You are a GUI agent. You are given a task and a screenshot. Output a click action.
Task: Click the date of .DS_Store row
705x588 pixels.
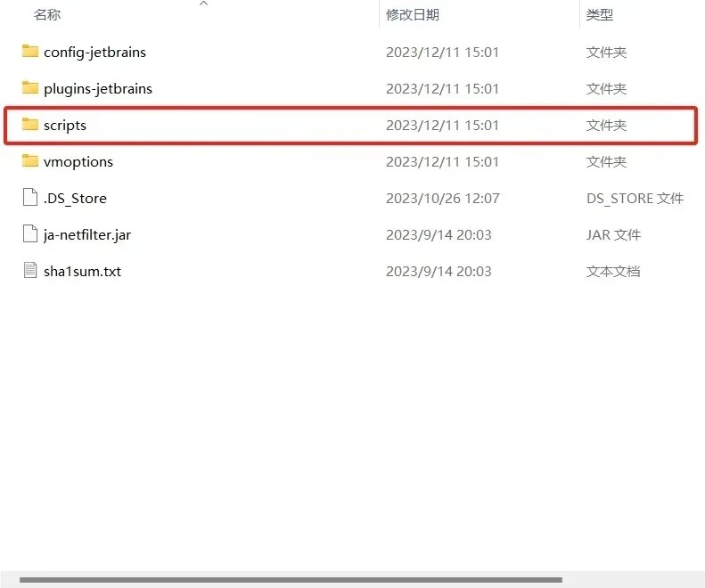(x=442, y=199)
